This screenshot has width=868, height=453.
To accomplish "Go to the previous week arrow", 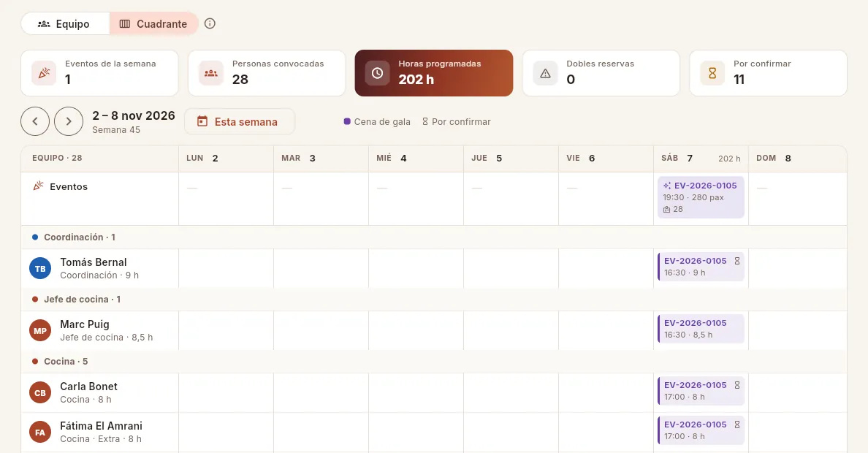I will 35,121.
